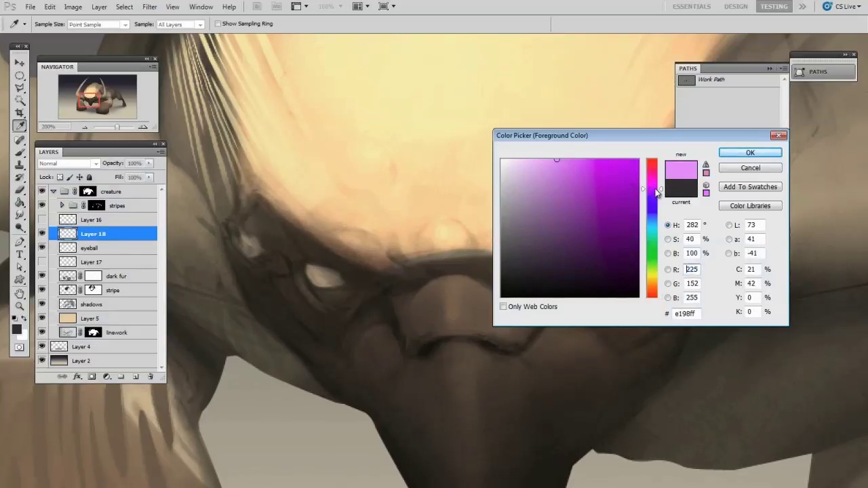Click the hex color input field
Screen dimensions: 868x488
tap(686, 314)
